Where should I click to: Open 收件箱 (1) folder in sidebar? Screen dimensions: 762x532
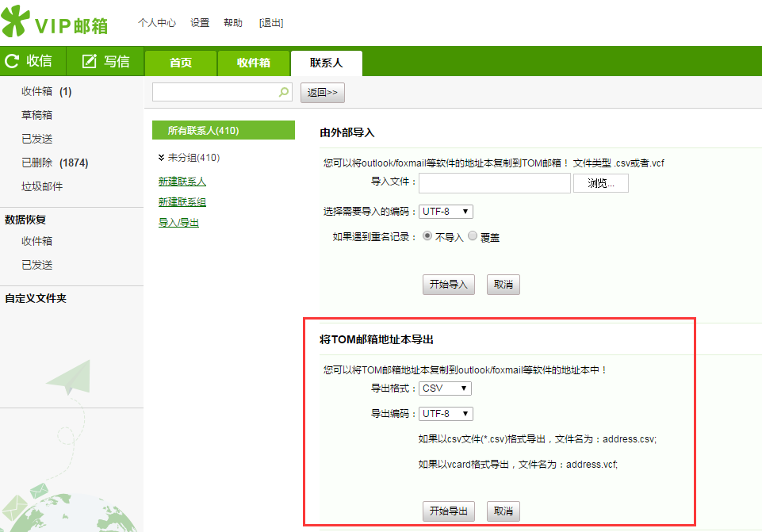point(47,91)
